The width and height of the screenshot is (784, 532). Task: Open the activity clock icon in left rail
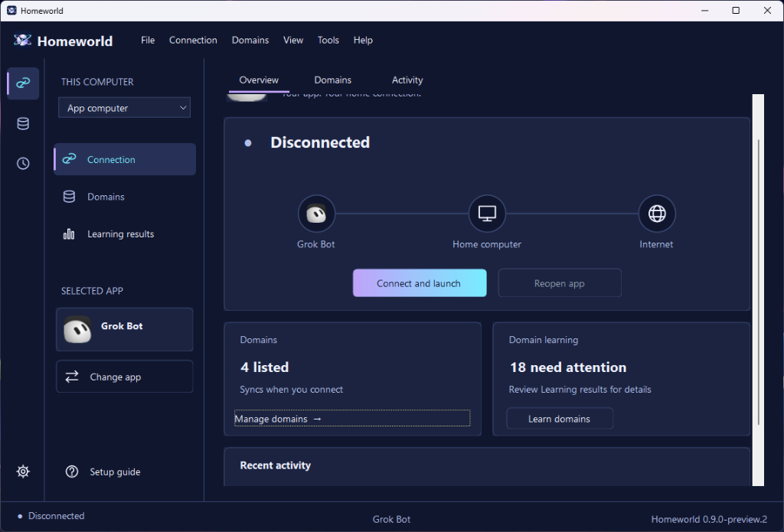(23, 164)
